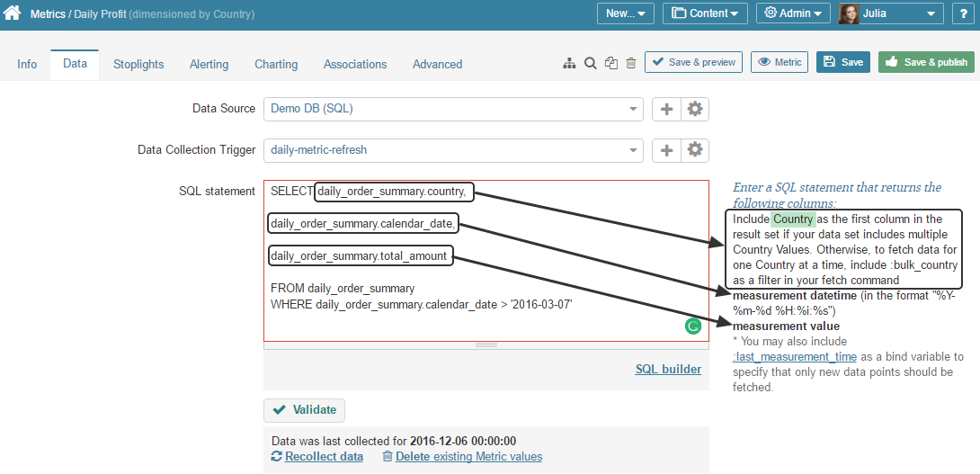
Task: Open the SQL builder link
Action: pos(668,370)
